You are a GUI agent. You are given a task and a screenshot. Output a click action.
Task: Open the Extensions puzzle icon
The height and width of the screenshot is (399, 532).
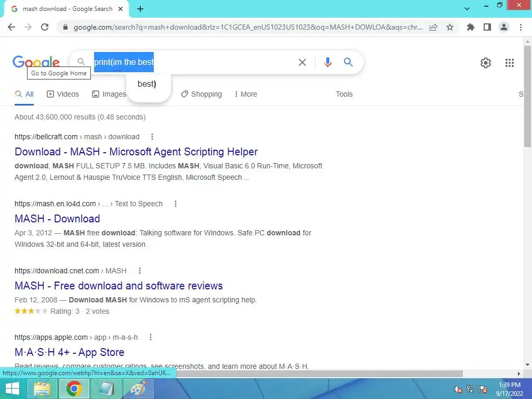(471, 27)
